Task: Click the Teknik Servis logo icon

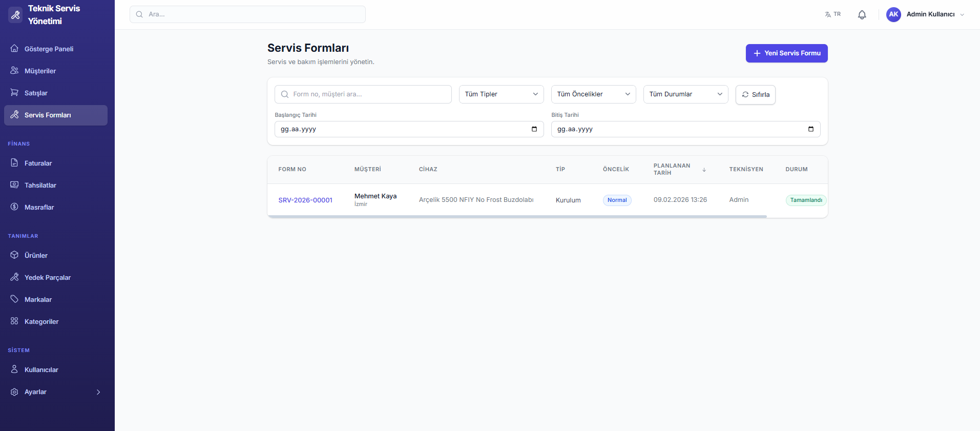Action: [15, 15]
